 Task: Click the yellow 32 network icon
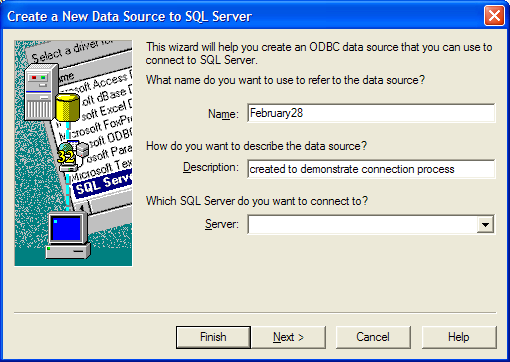pyautogui.click(x=72, y=157)
